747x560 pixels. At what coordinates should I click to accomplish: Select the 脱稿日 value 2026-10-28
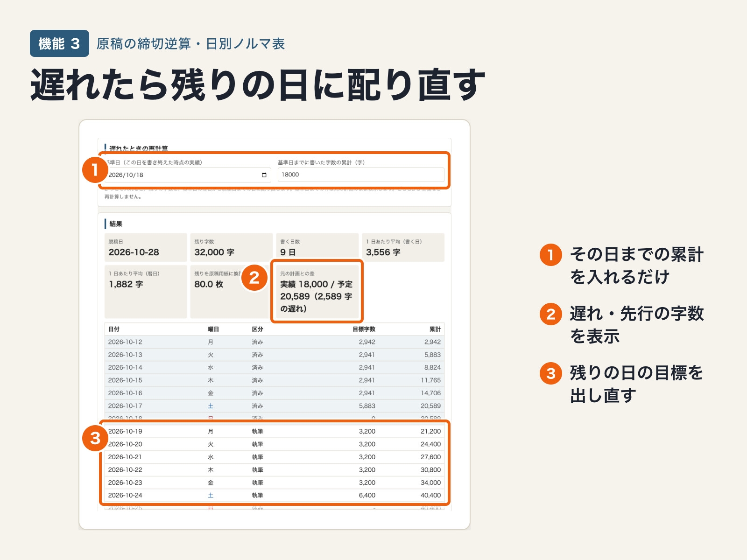134,252
